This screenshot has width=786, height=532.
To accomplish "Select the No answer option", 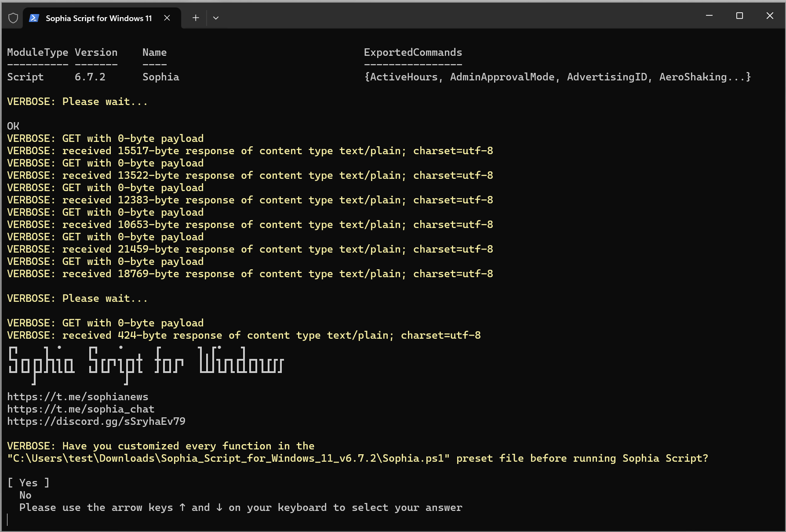I will [25, 495].
